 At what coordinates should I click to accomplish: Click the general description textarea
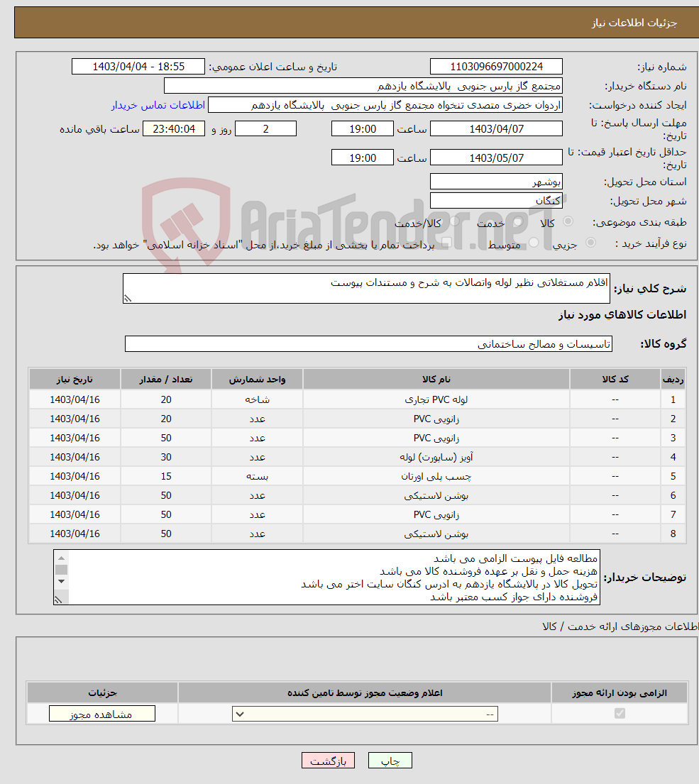coord(366,289)
